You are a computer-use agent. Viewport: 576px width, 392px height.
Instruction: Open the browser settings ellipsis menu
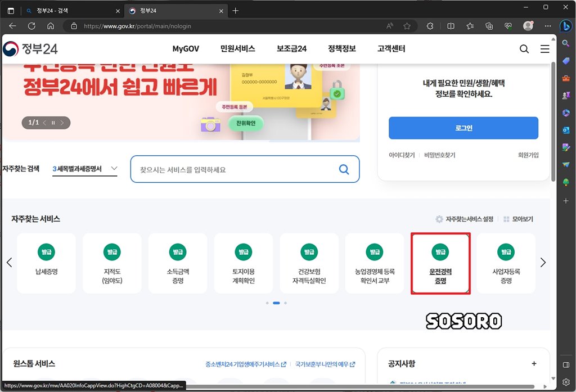(x=548, y=26)
